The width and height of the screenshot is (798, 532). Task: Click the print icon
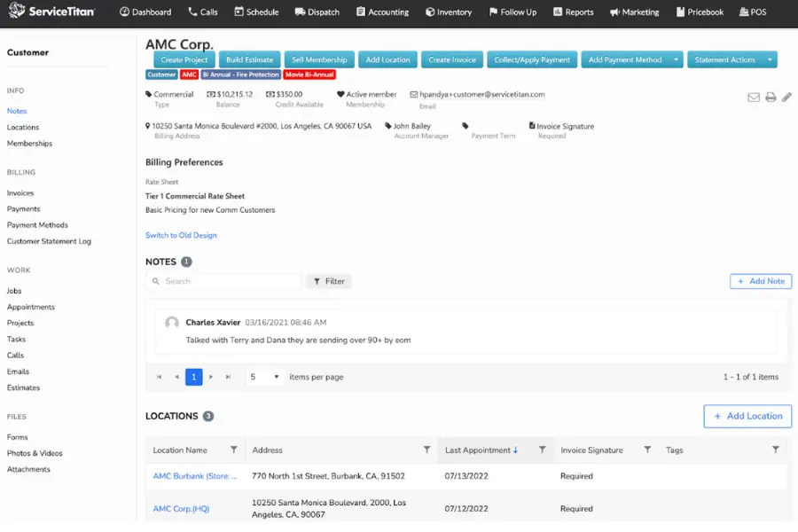click(771, 98)
